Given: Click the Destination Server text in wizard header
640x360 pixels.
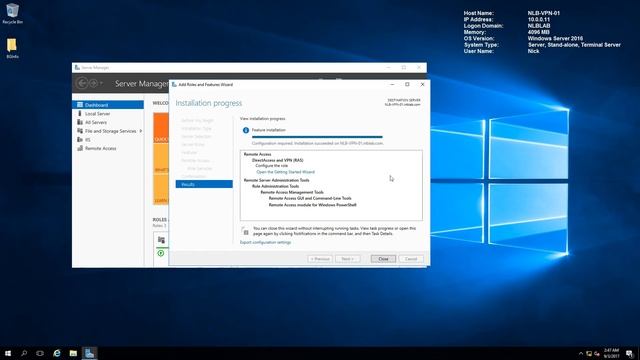Looking at the screenshot, I should 404,100.
